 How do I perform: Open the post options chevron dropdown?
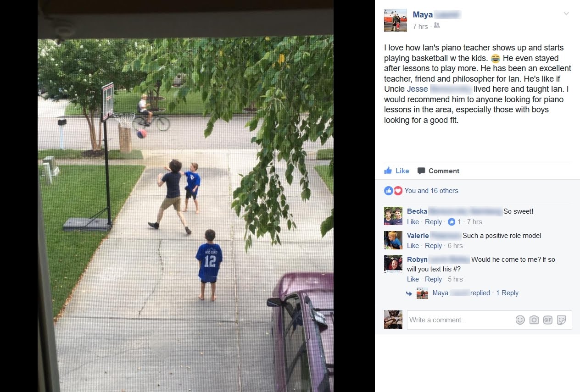tap(566, 14)
